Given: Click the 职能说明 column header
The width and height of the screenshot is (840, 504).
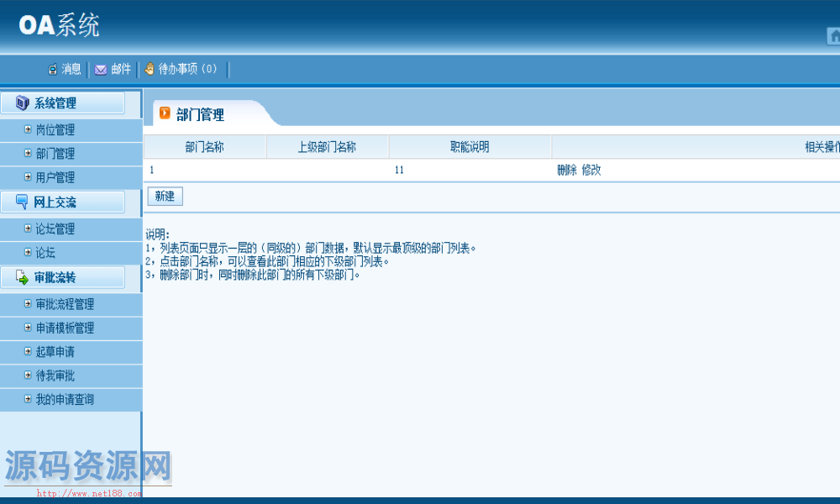Looking at the screenshot, I should pyautogui.click(x=470, y=147).
